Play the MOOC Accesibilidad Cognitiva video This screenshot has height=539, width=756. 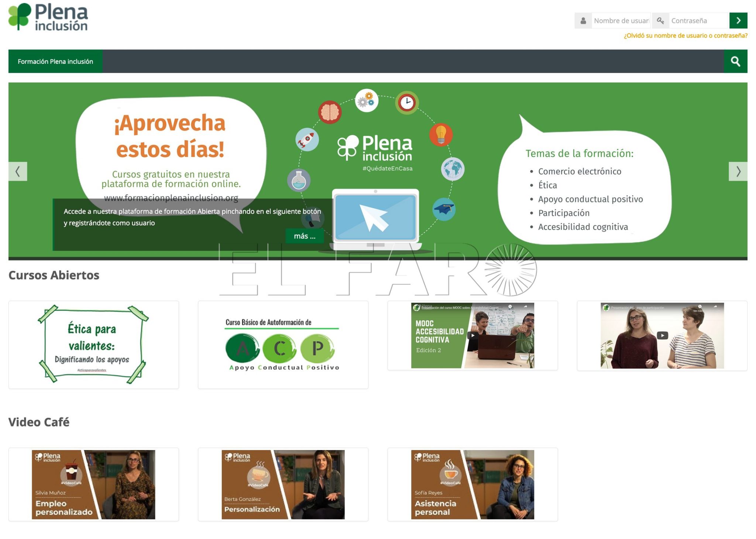click(x=472, y=335)
